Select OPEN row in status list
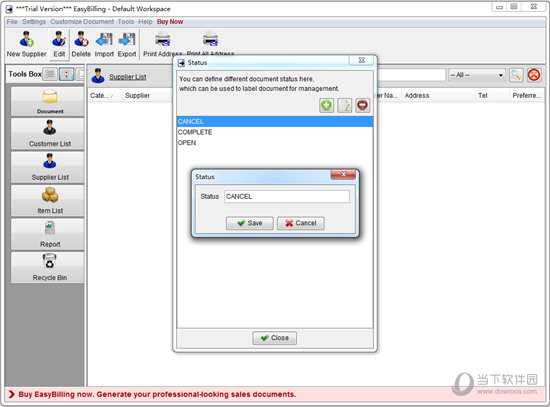Image resolution: width=550 pixels, height=407 pixels. pyautogui.click(x=275, y=143)
